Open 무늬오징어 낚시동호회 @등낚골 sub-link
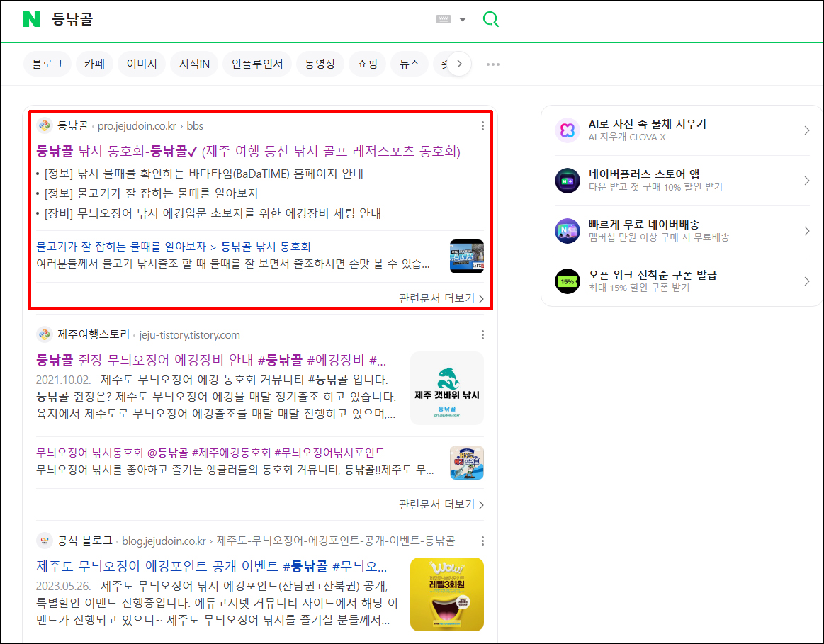 (210, 452)
